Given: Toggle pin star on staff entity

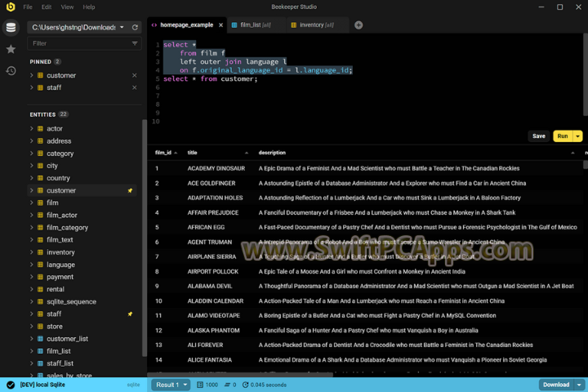Looking at the screenshot, I should tap(130, 314).
